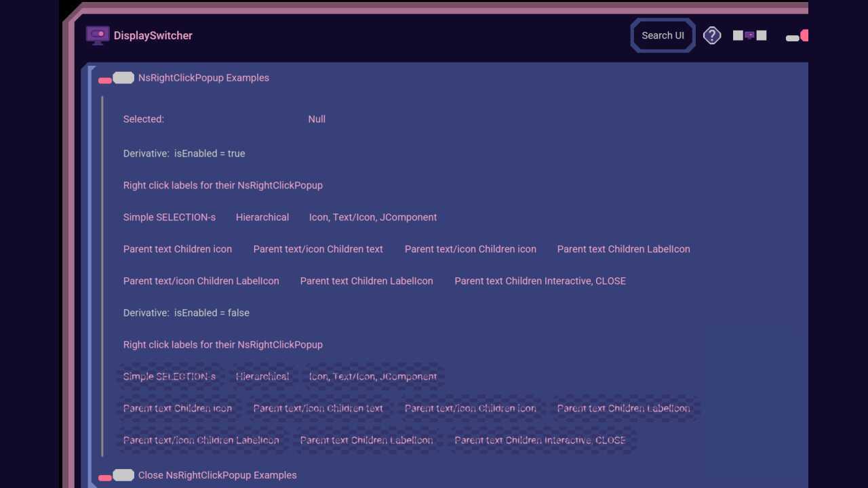Click the Selected: label
Screen dimensions: 868x488
click(x=144, y=119)
